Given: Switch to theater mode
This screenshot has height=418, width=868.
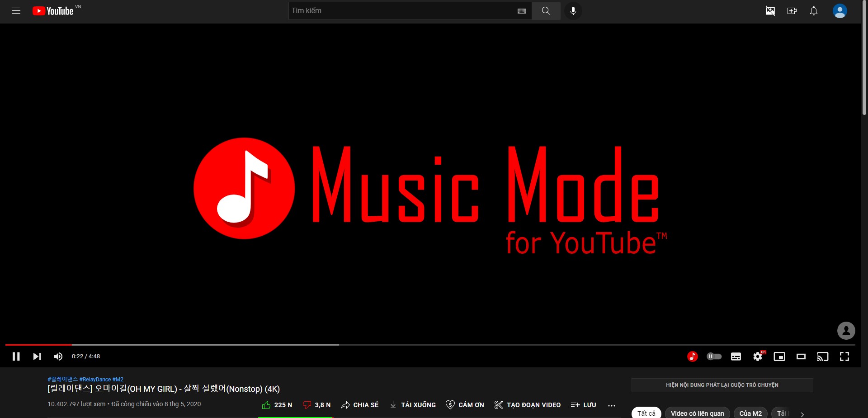Looking at the screenshot, I should (x=801, y=356).
